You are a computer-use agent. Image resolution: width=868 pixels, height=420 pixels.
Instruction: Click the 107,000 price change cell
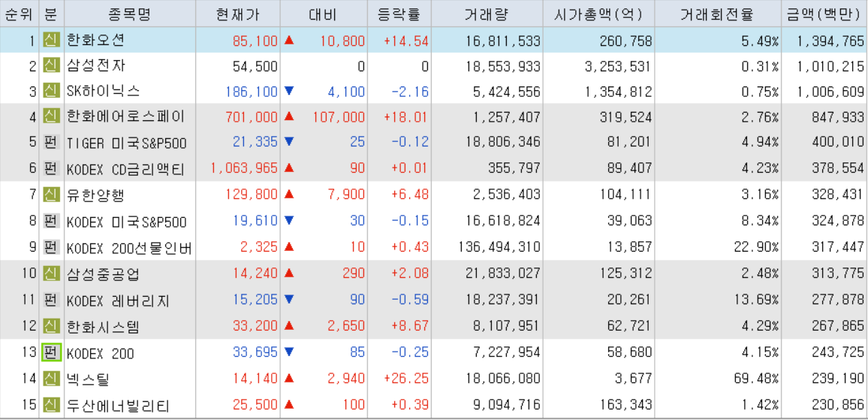(339, 117)
